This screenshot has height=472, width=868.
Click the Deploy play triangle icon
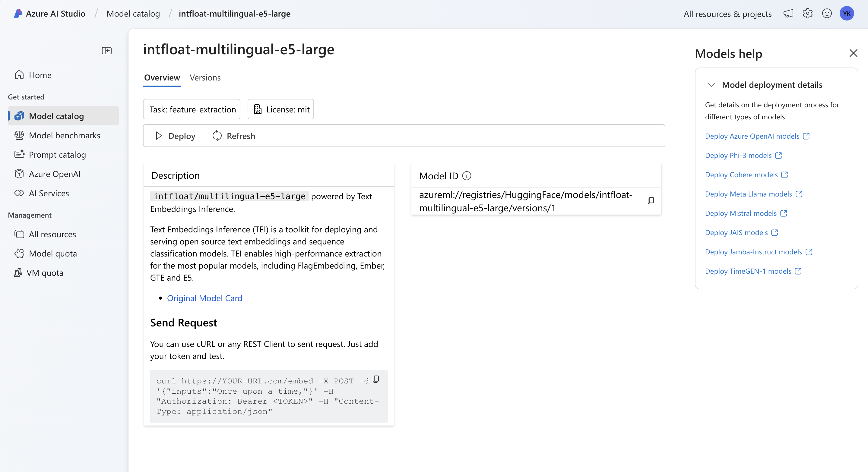click(159, 136)
